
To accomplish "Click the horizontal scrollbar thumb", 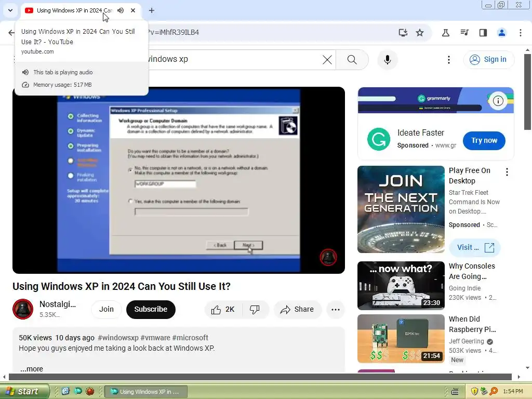I will tap(260, 377).
